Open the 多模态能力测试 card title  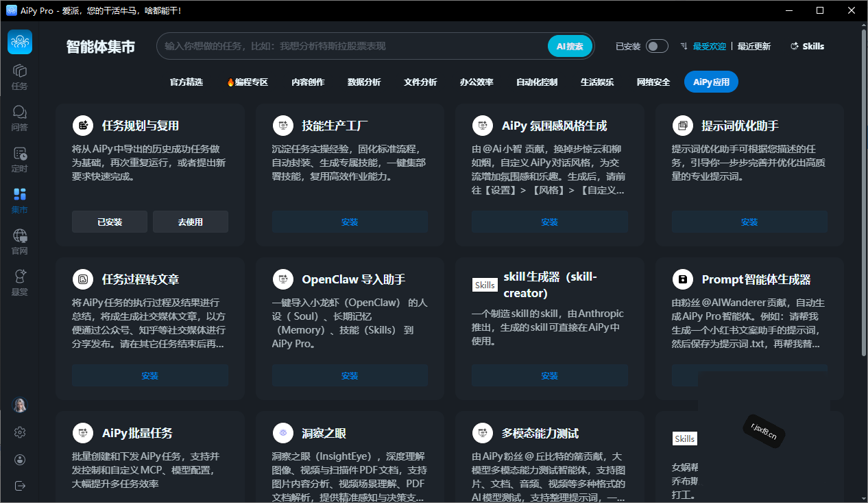[x=540, y=433]
